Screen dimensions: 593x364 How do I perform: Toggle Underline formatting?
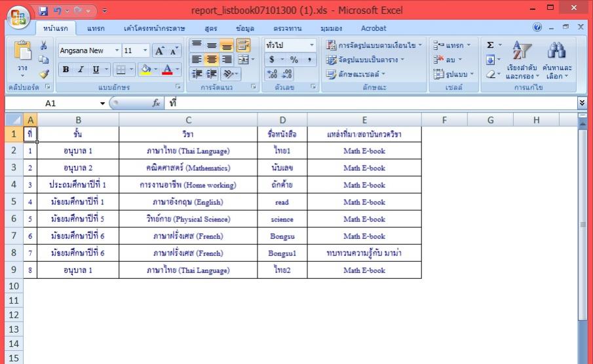(96, 69)
